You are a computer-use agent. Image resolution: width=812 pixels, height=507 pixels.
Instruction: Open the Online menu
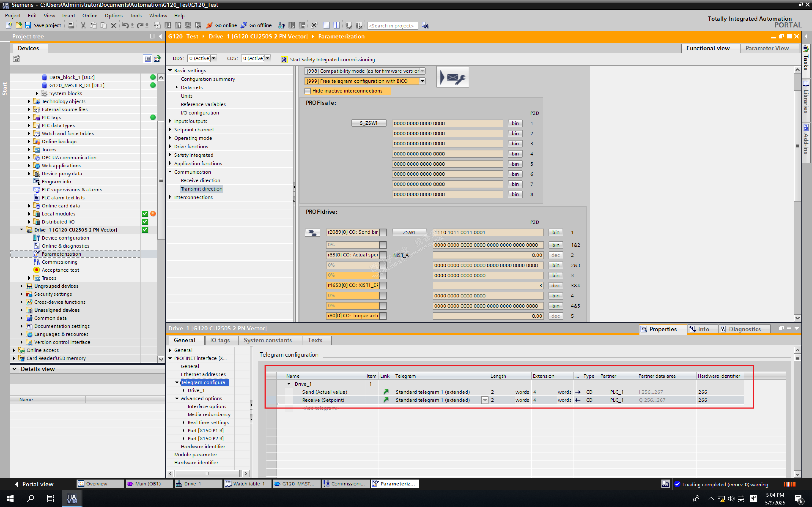coord(90,15)
